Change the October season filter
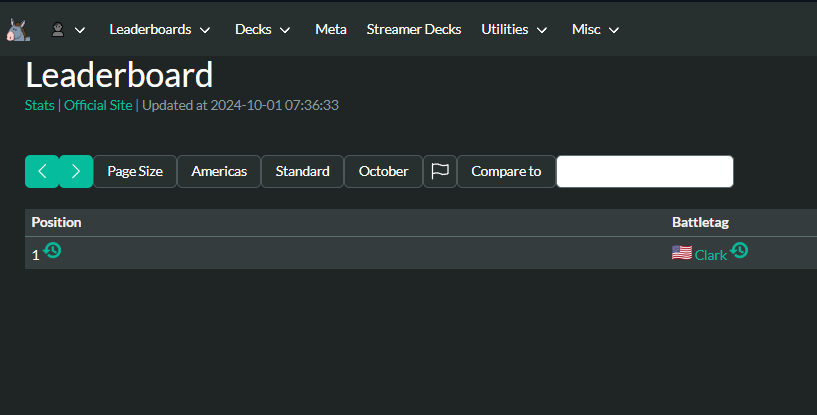Image resolution: width=817 pixels, height=415 pixels. pos(383,172)
